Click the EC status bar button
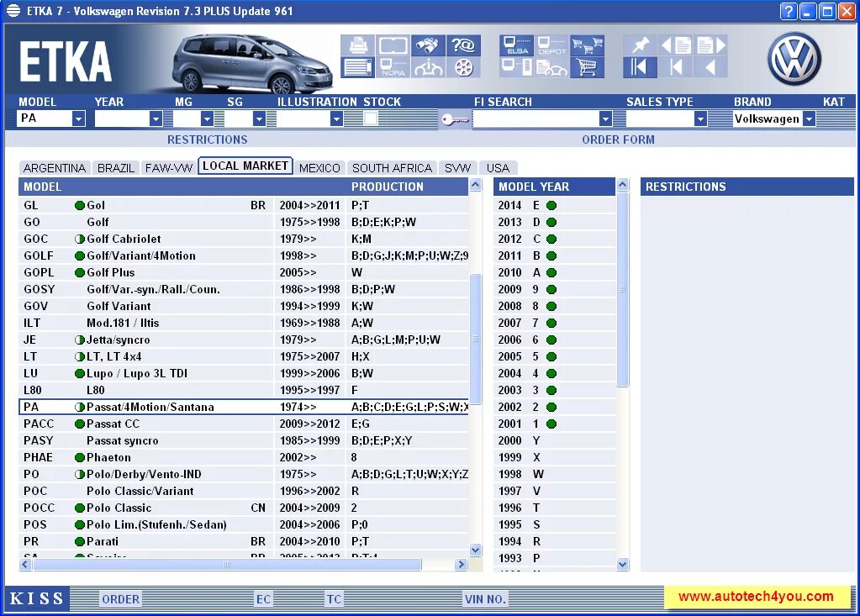The image size is (860, 616). 263,599
